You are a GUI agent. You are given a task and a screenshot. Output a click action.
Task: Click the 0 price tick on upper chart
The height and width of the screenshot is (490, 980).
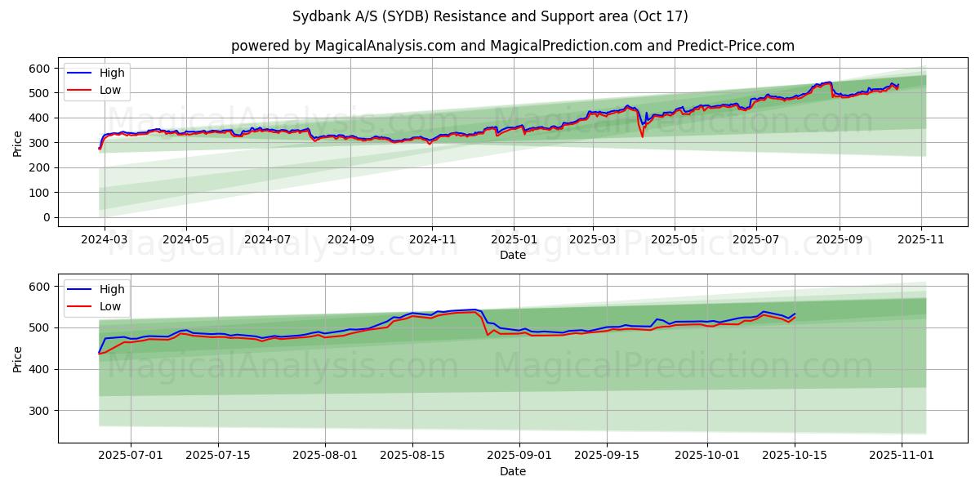47,217
